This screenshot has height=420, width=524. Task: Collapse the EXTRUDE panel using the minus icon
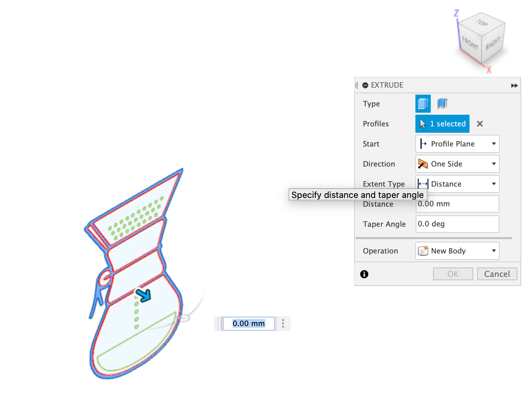coord(365,85)
